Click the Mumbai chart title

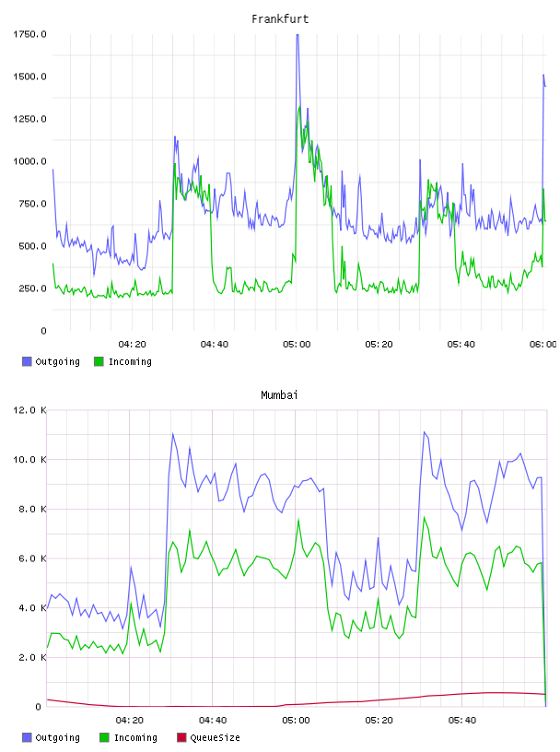[x=279, y=395]
